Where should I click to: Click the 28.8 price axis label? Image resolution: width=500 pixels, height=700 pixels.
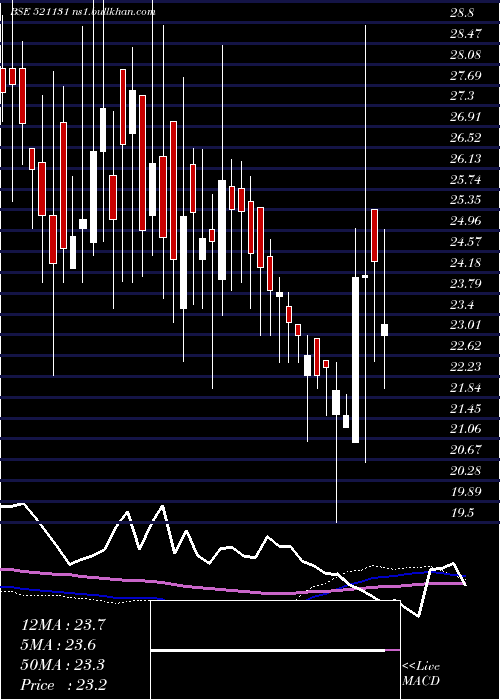(462, 13)
